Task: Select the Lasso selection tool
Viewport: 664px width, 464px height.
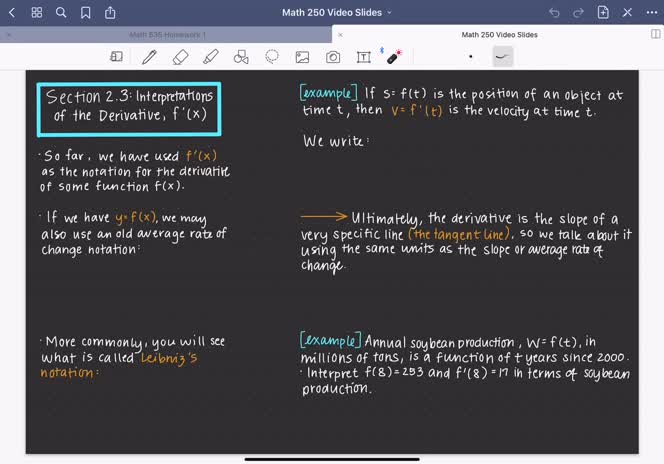Action: point(272,57)
